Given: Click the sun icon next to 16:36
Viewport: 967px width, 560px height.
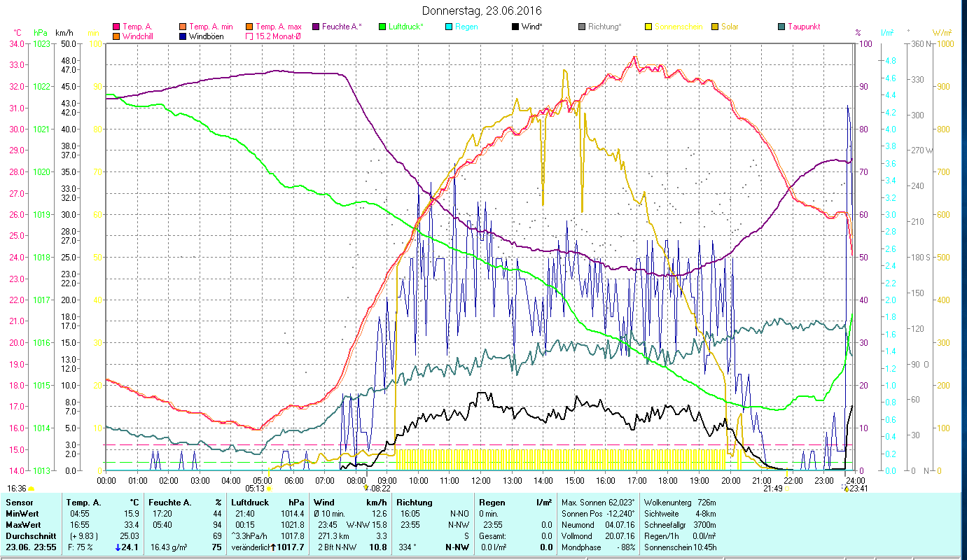Looking at the screenshot, I should point(32,489).
